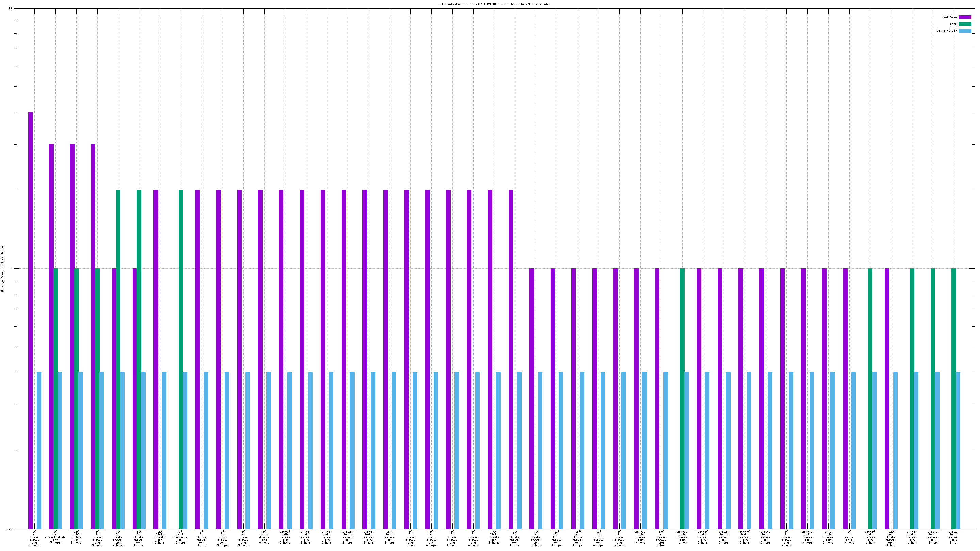Click the y-axis tick label 10

(x=10, y=9)
